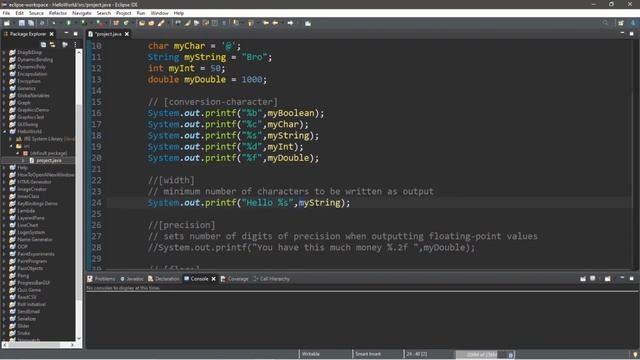Click the Forward navigation white arrow
Screen dimensions: 640x360
tap(290, 23)
